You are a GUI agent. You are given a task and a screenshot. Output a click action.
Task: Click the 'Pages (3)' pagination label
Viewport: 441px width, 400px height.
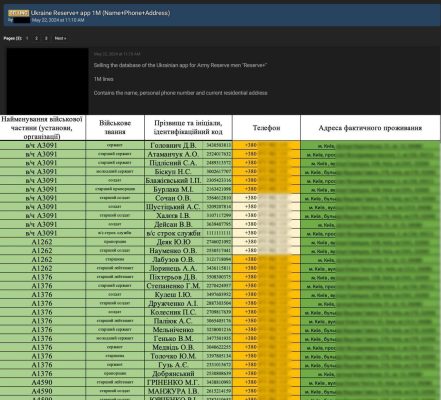coord(12,38)
